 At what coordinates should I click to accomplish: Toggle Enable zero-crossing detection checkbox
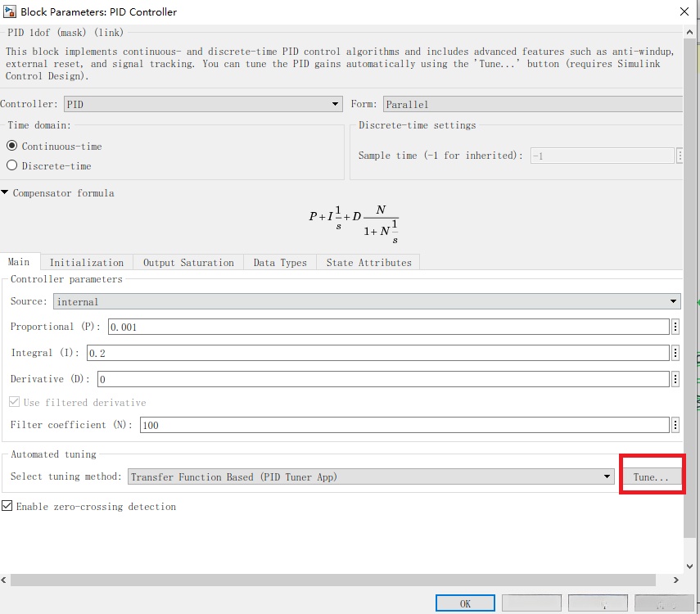tap(7, 506)
